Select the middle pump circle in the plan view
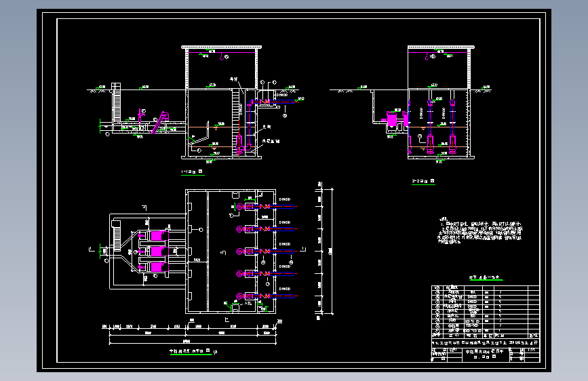 239,252
